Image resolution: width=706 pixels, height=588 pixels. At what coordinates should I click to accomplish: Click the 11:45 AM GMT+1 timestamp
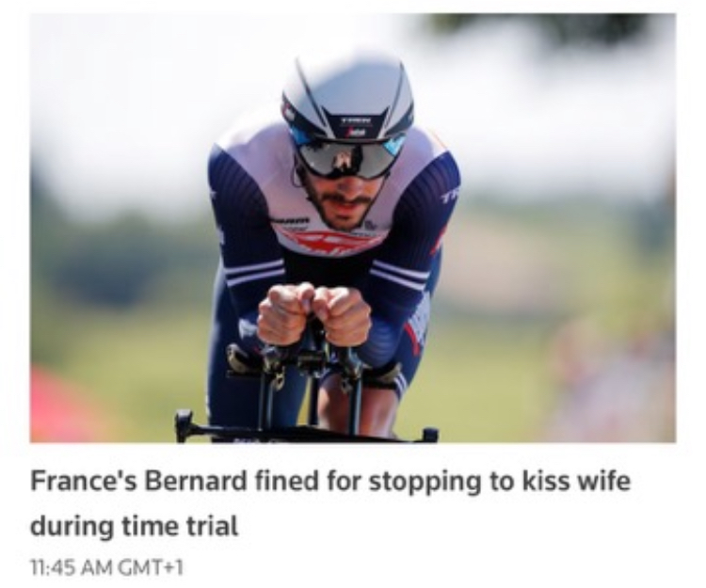[x=106, y=567]
